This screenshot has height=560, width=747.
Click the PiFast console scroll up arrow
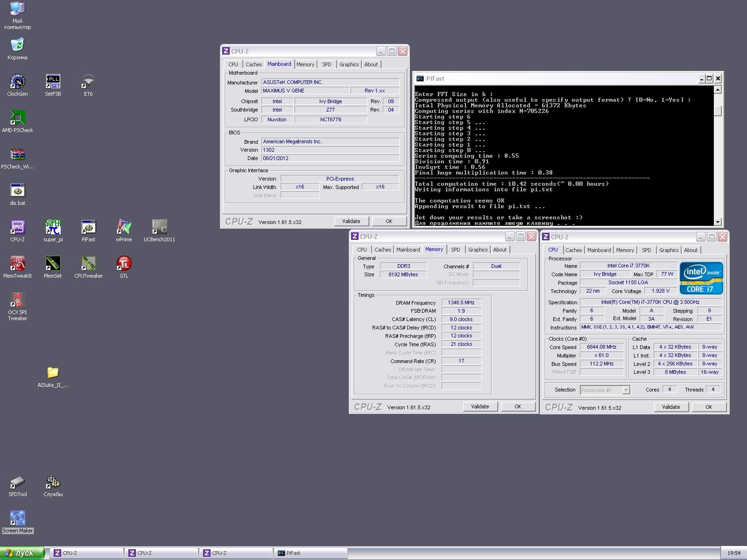(x=718, y=90)
